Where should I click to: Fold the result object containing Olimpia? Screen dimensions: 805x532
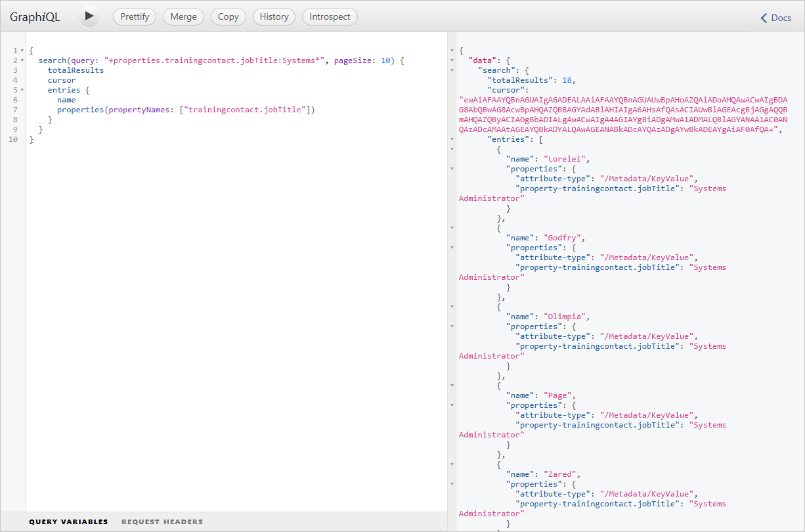[x=452, y=307]
